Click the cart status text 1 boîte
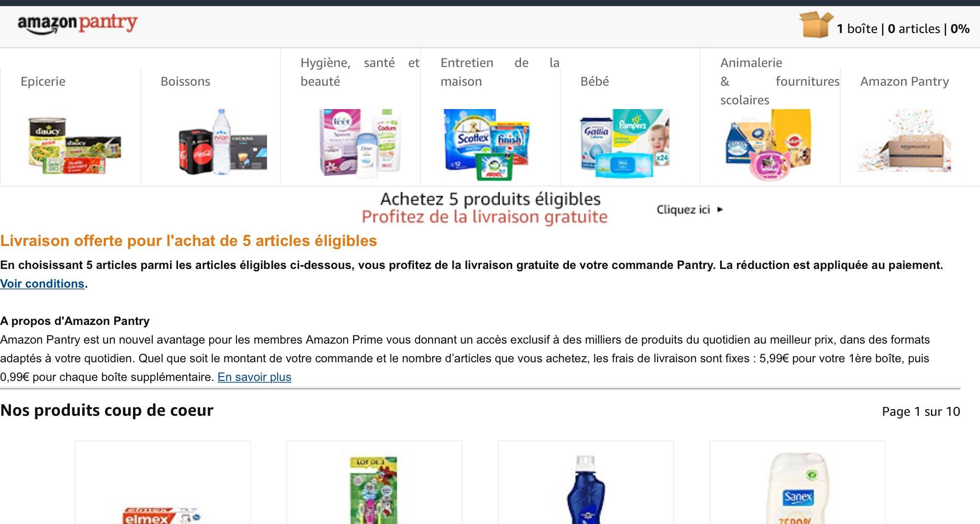This screenshot has width=980, height=524. tap(857, 29)
